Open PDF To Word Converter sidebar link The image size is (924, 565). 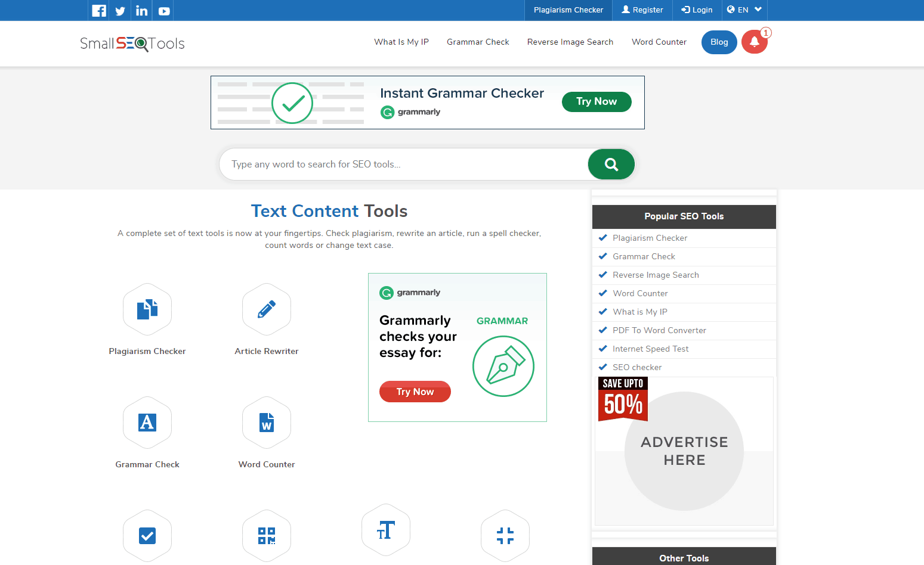659,330
